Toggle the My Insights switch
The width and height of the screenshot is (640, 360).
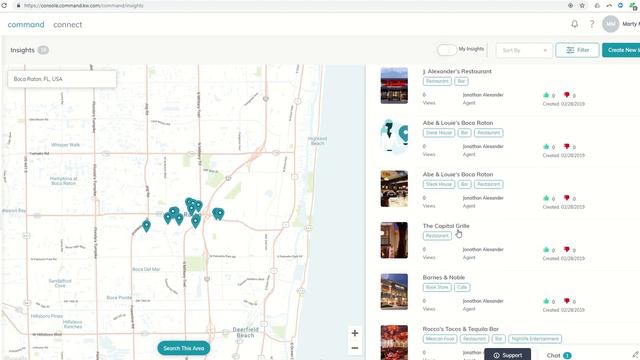[447, 50]
